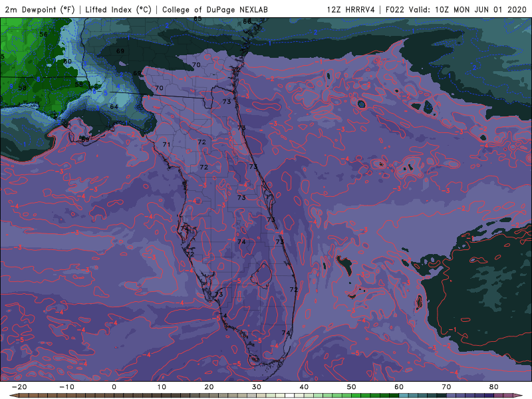Click the purple color bar segment under '70'

[452, 396]
